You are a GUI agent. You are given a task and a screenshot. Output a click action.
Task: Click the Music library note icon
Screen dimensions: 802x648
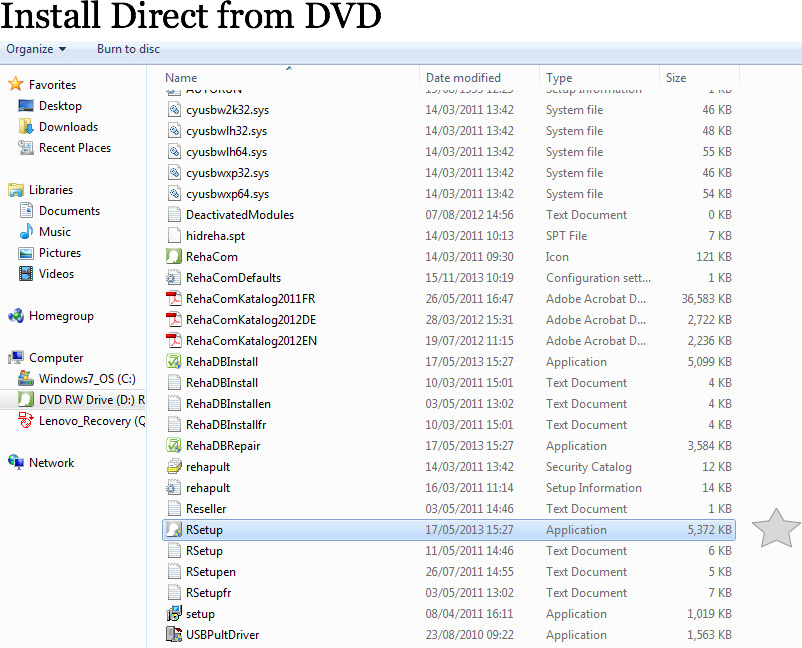point(26,232)
